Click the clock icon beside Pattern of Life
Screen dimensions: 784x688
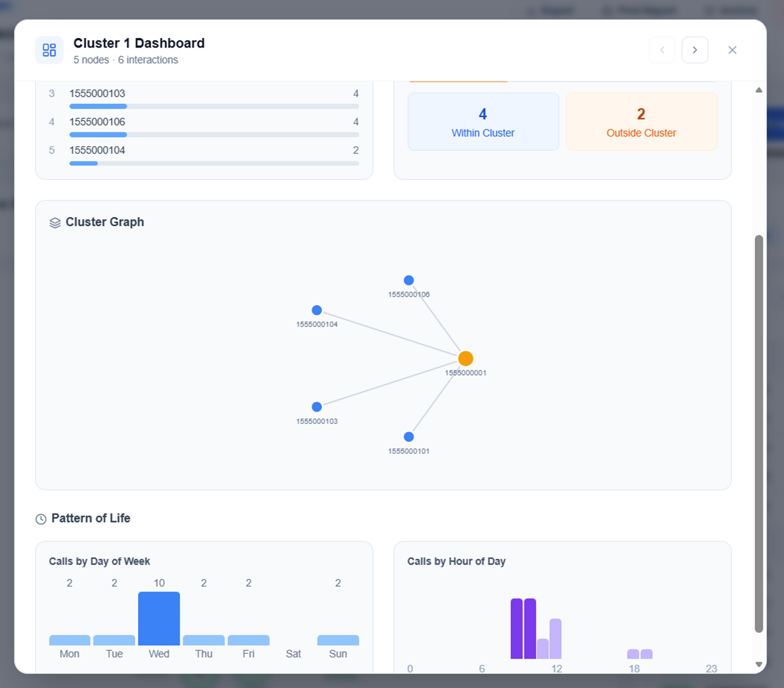coord(40,519)
